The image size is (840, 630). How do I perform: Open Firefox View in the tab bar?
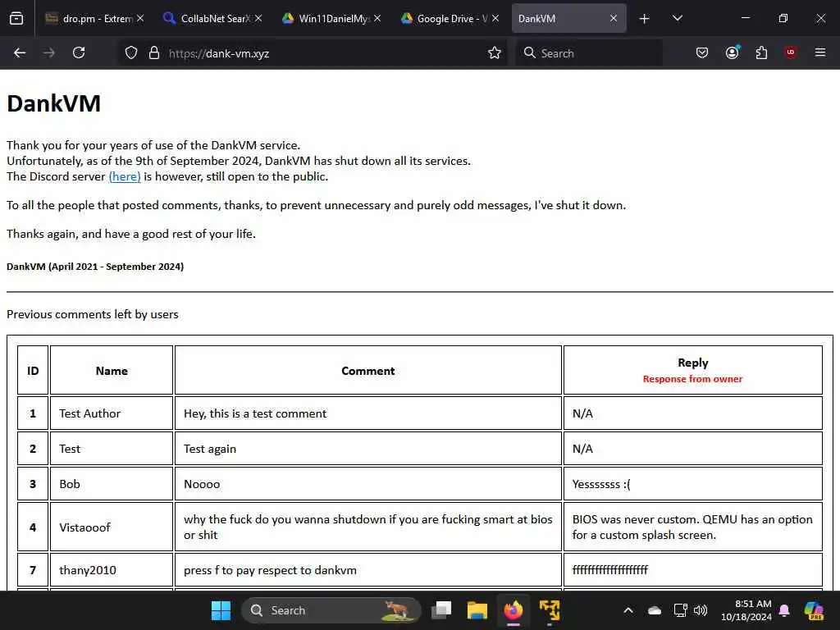click(16, 18)
